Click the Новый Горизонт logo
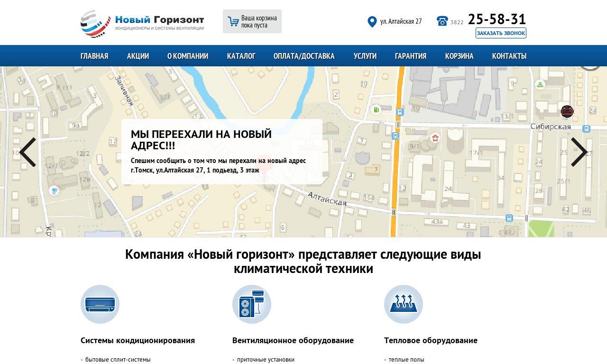 tap(142, 23)
